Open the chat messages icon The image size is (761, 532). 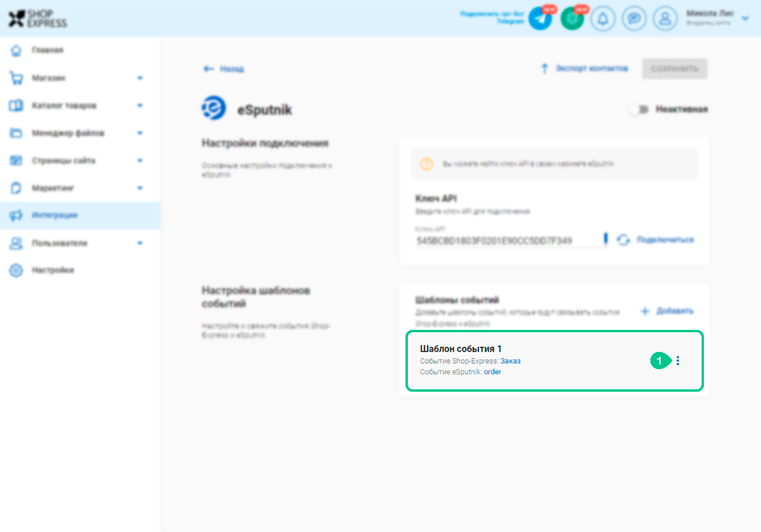click(634, 18)
